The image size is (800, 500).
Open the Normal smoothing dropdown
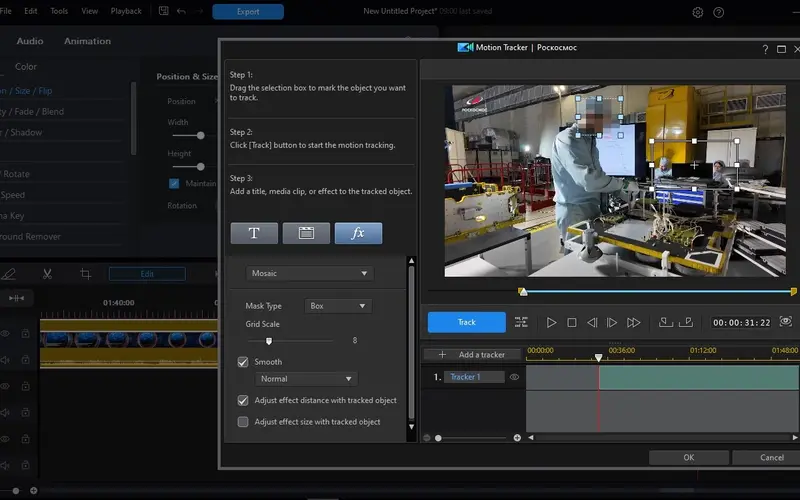306,379
